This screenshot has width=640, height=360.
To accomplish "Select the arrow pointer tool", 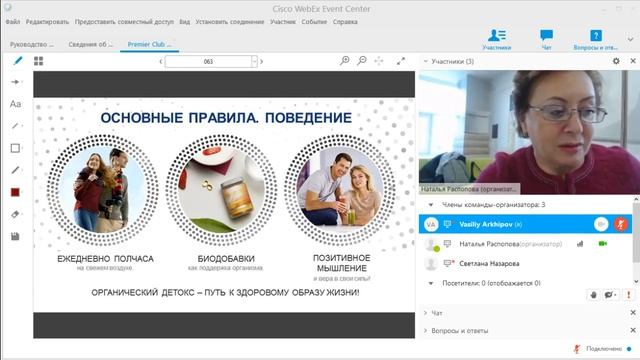I will click(15, 82).
